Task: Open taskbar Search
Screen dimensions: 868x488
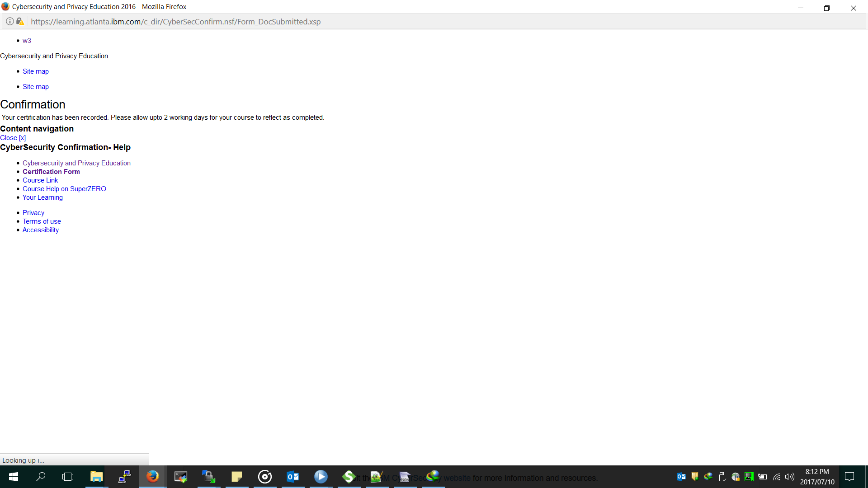Action: [41, 477]
